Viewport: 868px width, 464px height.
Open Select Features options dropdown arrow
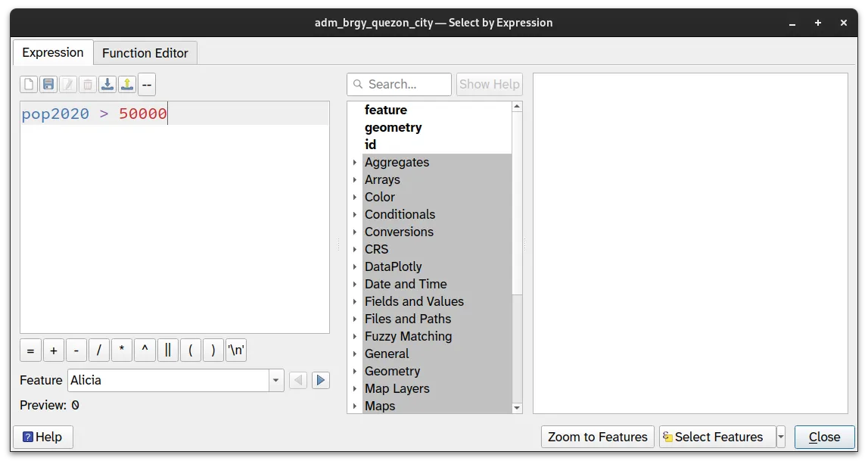(x=781, y=437)
